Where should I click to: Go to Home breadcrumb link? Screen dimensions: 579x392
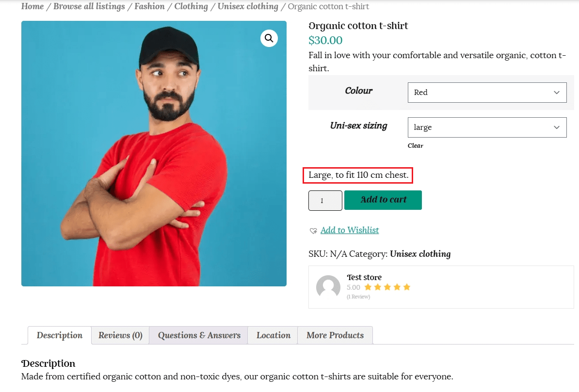click(x=32, y=6)
